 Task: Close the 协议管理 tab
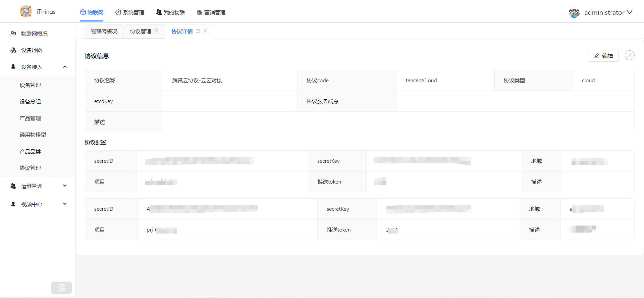coord(157,31)
